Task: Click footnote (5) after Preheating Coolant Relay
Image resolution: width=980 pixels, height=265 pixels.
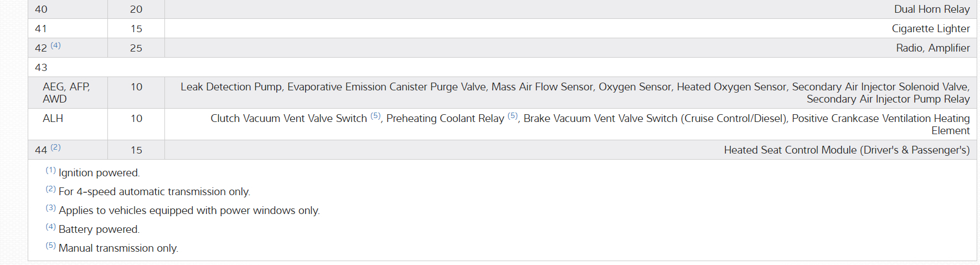Action: [512, 116]
